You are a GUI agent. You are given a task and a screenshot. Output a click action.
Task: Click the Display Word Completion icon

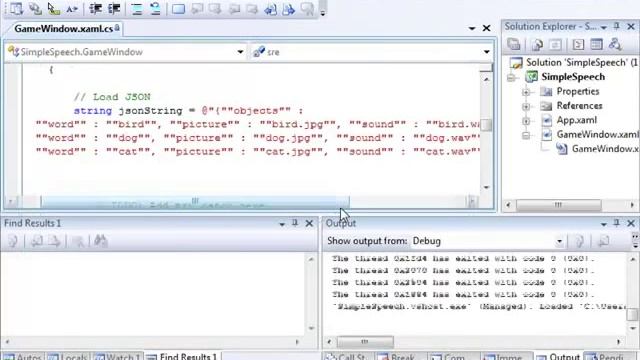72,9
